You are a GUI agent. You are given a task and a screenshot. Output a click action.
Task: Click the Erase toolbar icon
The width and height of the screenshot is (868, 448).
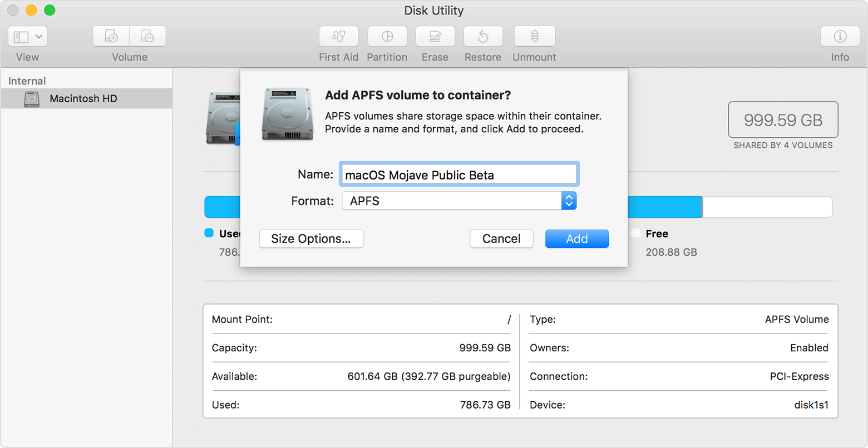(x=435, y=36)
